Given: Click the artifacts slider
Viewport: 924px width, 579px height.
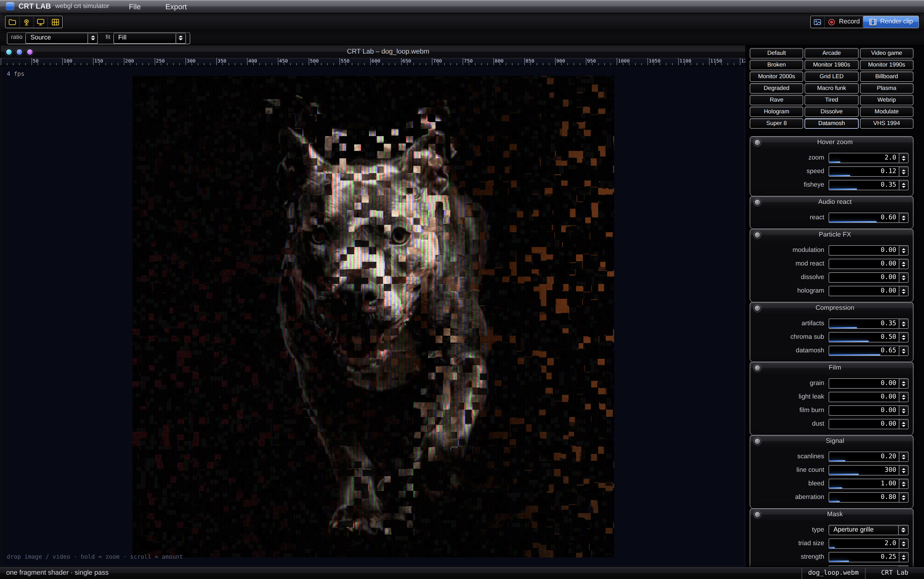Looking at the screenshot, I should tap(864, 324).
